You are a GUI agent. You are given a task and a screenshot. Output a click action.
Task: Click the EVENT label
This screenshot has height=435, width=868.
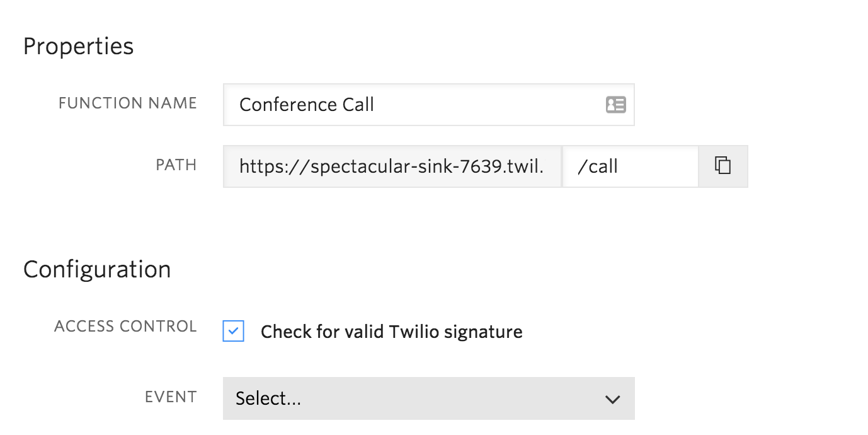tap(171, 397)
